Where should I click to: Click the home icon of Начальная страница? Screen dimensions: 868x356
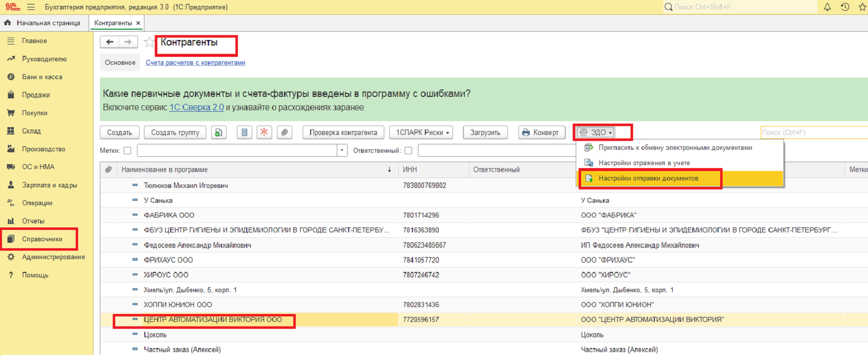coord(7,23)
